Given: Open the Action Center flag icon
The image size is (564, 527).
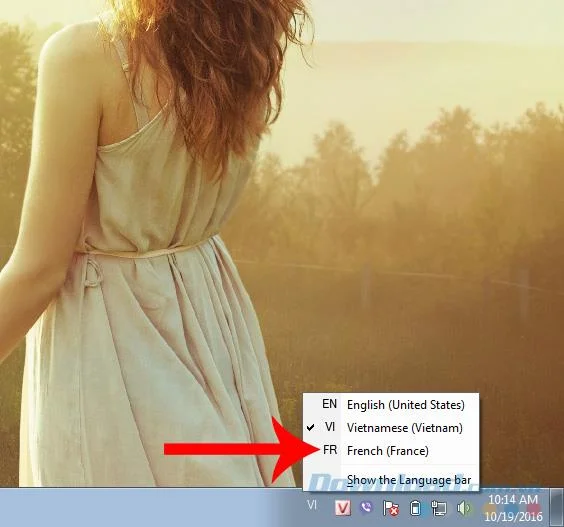Looking at the screenshot, I should click(391, 508).
